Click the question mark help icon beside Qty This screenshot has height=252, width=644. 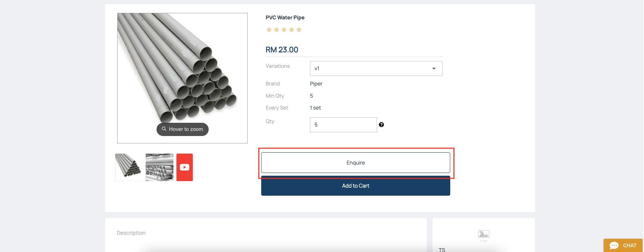(x=381, y=125)
